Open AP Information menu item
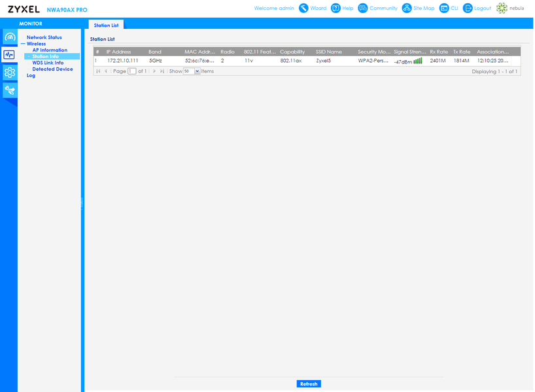The width and height of the screenshot is (535, 392). click(50, 50)
